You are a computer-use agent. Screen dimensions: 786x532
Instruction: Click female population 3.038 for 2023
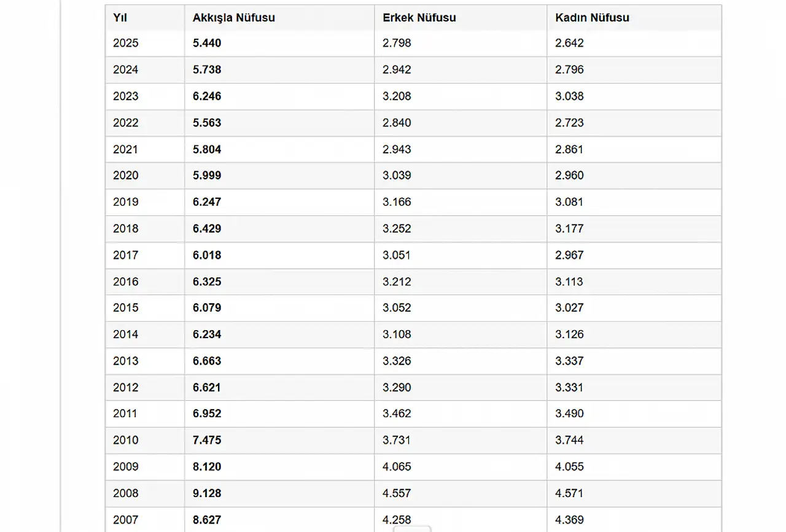pos(569,96)
